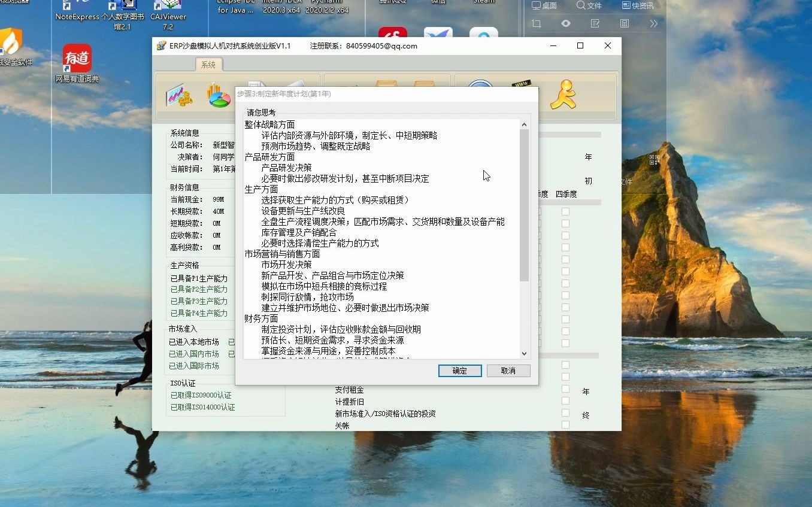This screenshot has height=507, width=812.
Task: Open the red desktop icon beside ERP window
Action: pos(393,34)
